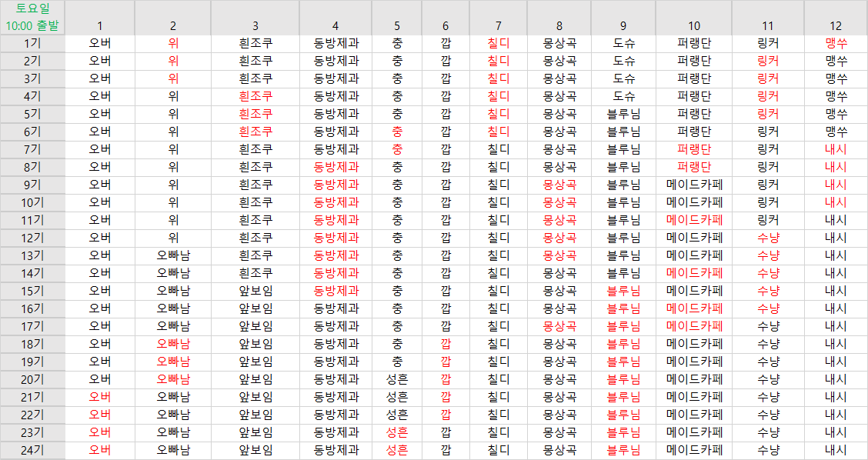Click row header 24기
This screenshot has width=868, height=460.
pyautogui.click(x=32, y=450)
